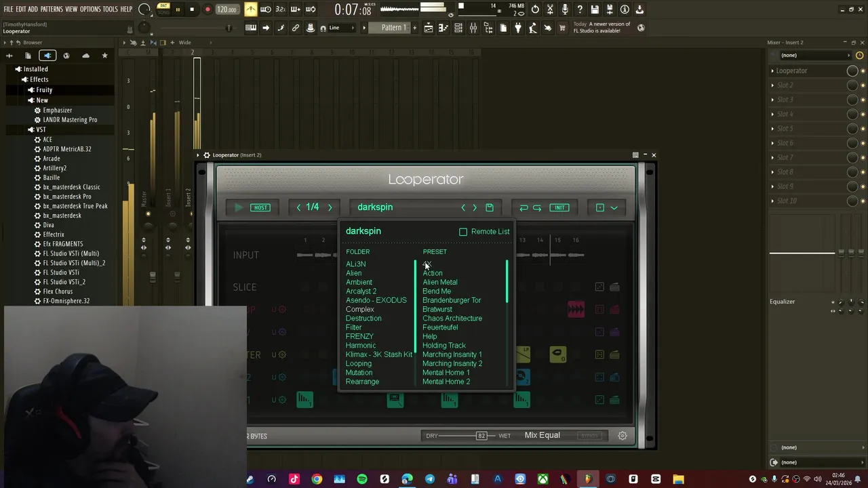This screenshot has height=488, width=868.
Task: Decrease step length before 1/4
Action: coord(298,207)
